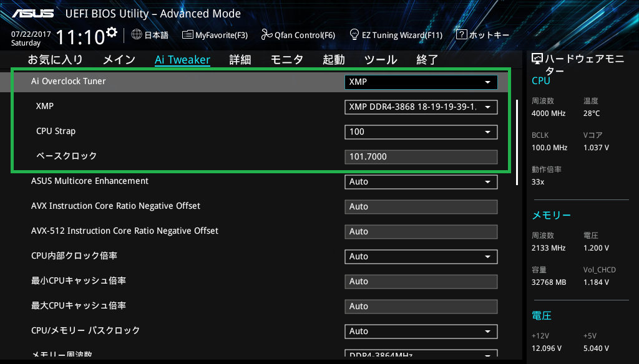639x364 pixels.
Task: Open MyFavorite(F3)
Action: point(215,35)
